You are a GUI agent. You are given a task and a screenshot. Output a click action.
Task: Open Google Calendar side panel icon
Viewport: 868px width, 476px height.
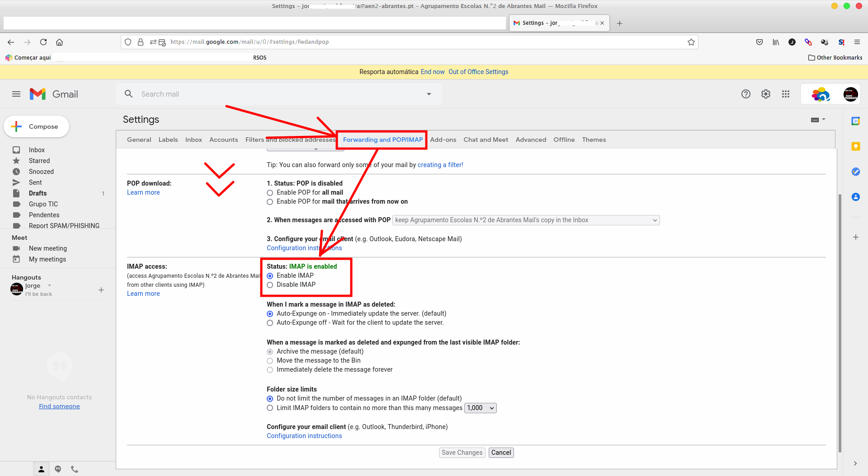[855, 121]
